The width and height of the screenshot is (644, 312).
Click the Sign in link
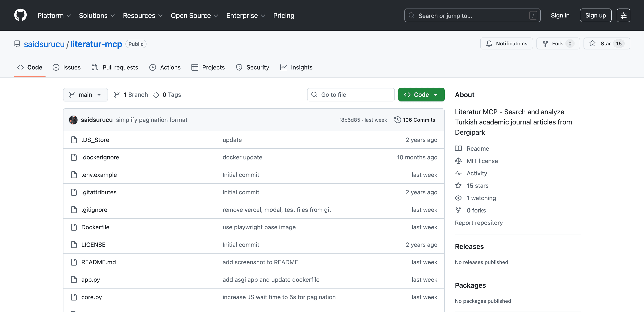coord(560,16)
